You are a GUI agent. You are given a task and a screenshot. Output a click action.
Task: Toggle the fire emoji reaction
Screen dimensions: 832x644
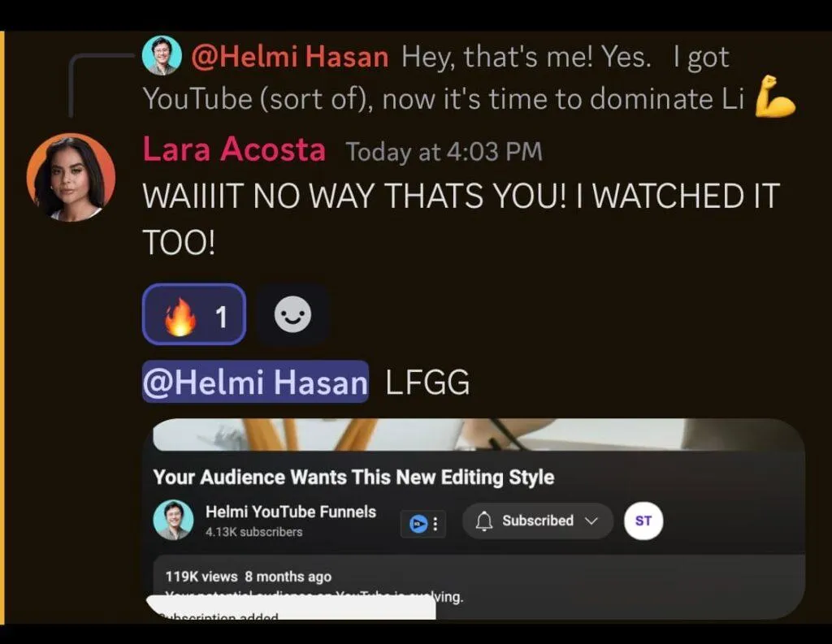(193, 314)
